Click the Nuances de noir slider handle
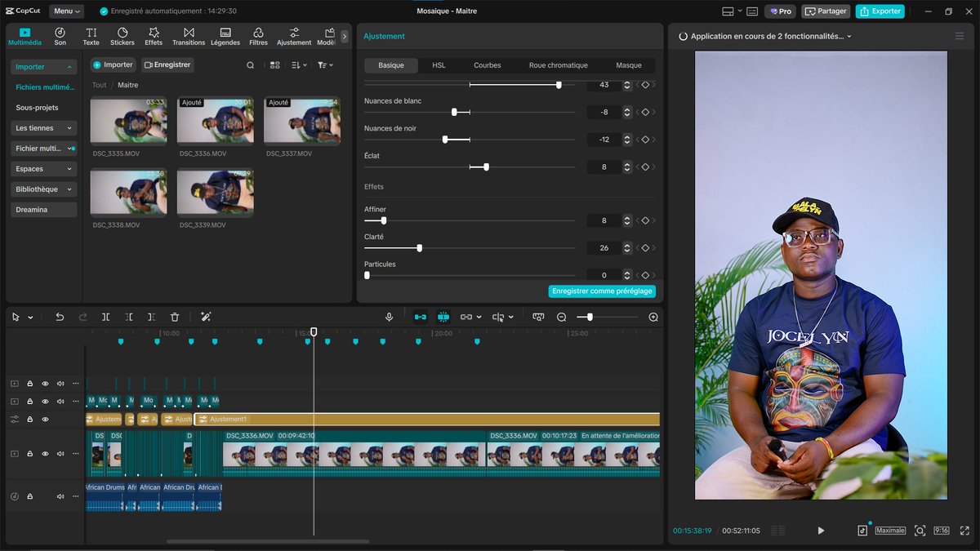The width and height of the screenshot is (980, 551). click(445, 140)
